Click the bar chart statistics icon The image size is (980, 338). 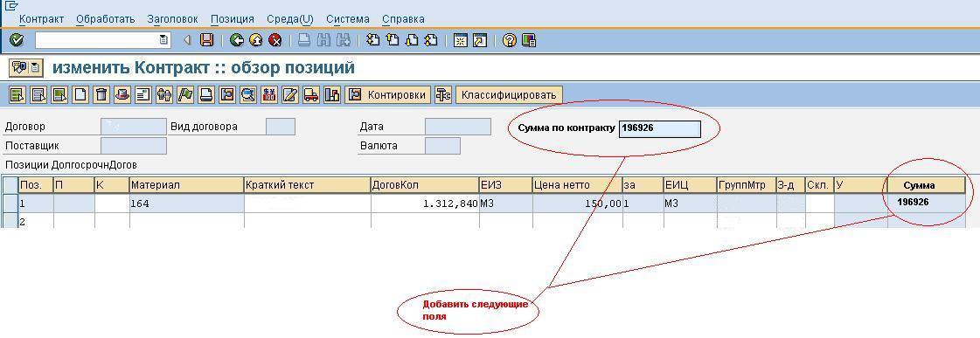332,95
